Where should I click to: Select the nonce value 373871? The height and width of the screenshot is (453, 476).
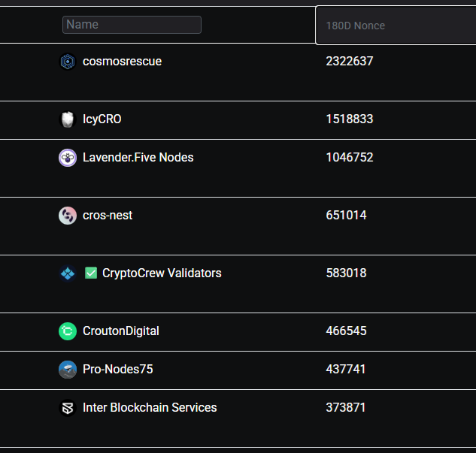(x=345, y=408)
